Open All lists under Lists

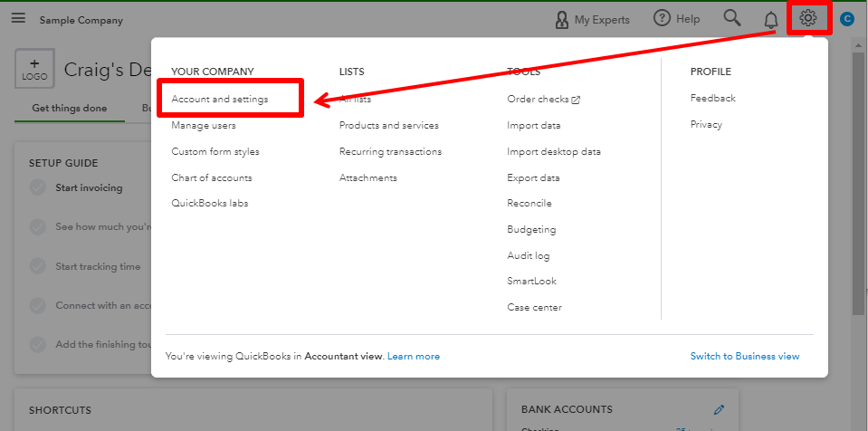tap(355, 100)
